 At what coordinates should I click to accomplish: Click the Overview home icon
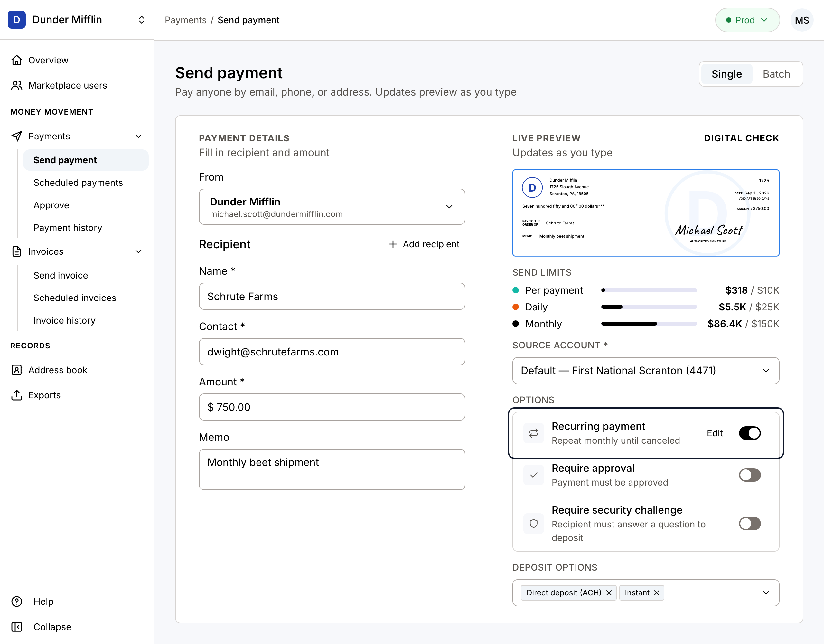(17, 60)
